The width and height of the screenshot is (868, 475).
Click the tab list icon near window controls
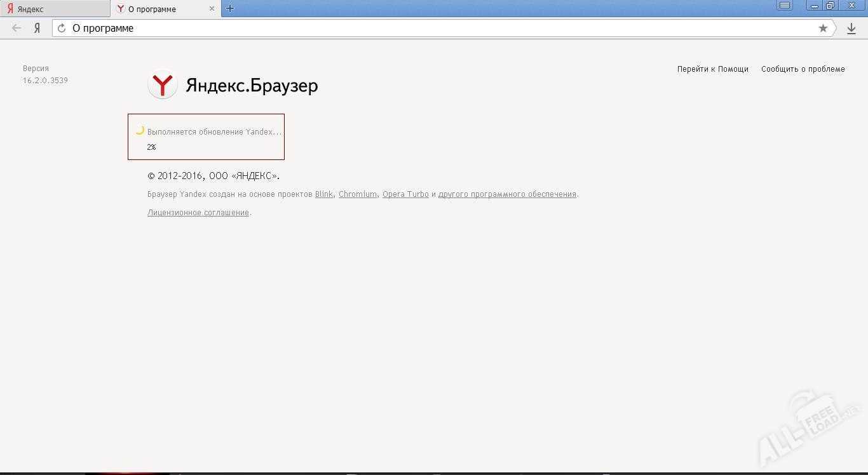[785, 5]
